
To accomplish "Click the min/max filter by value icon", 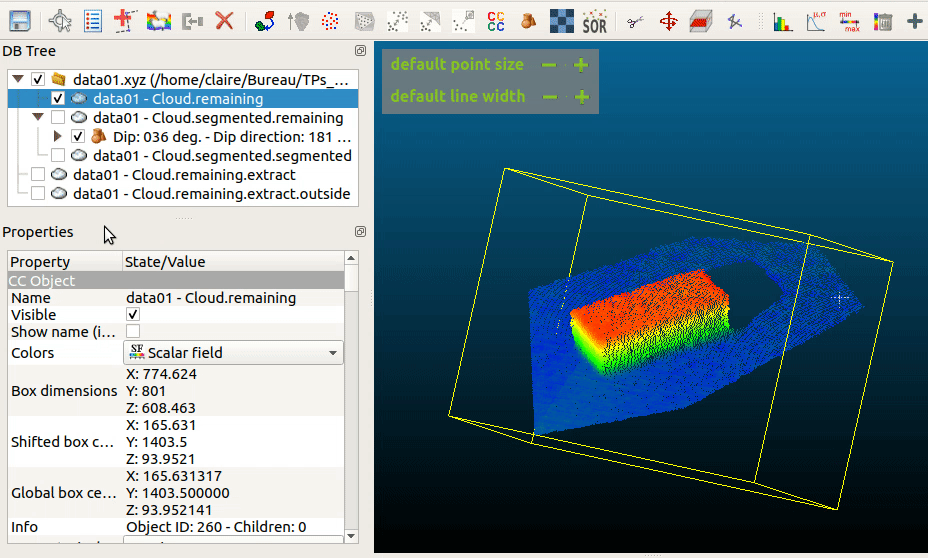I will coord(849,22).
